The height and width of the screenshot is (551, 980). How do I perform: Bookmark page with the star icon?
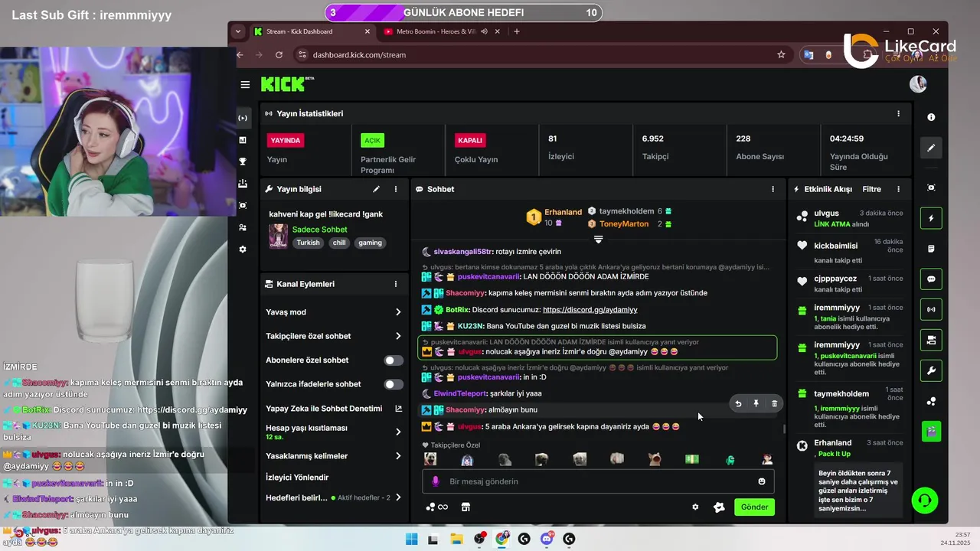pyautogui.click(x=781, y=55)
